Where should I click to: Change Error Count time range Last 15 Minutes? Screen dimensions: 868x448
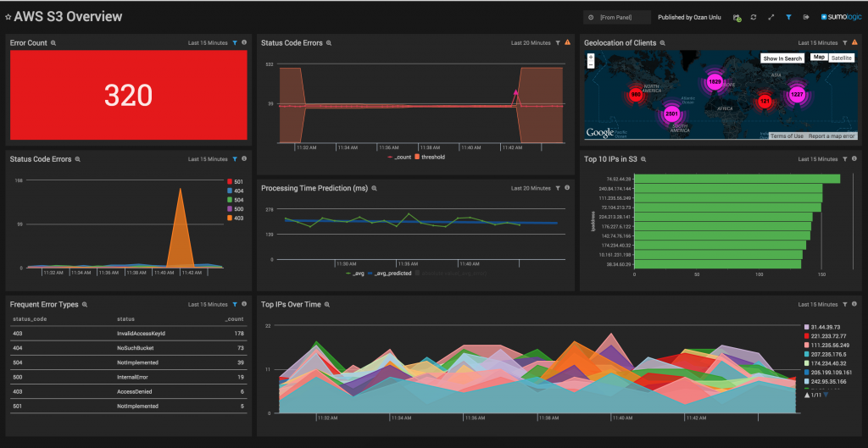point(208,42)
